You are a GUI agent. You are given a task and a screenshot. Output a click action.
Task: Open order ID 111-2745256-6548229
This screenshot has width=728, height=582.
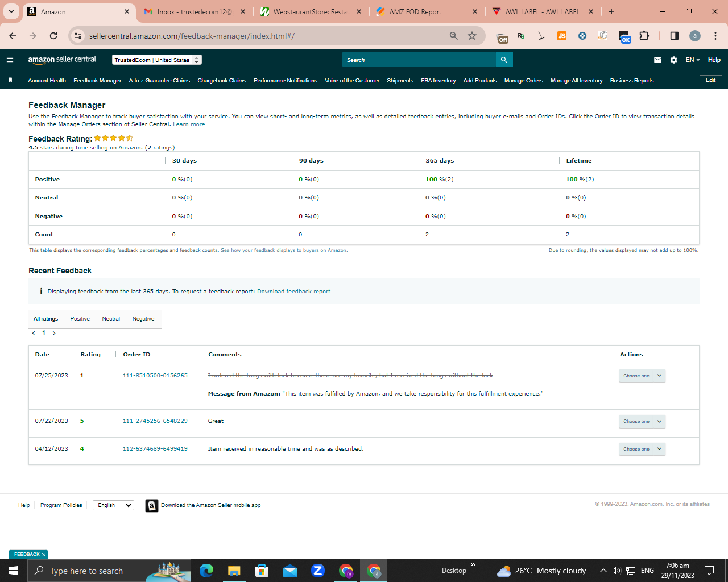pyautogui.click(x=155, y=421)
